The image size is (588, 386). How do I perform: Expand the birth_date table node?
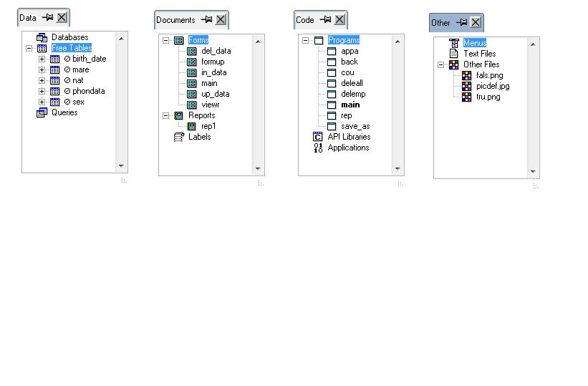42,59
